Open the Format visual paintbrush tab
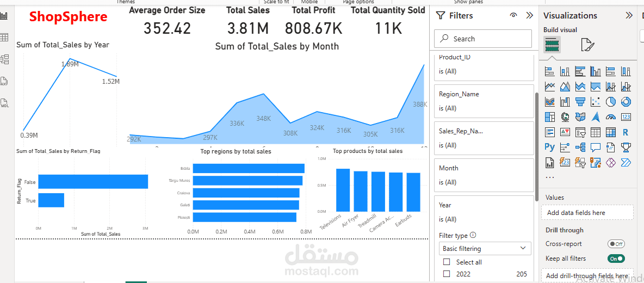The width and height of the screenshot is (644, 283). 588,45
